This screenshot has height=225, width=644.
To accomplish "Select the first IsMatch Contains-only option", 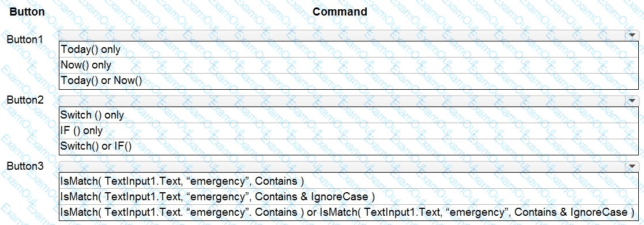I will (349, 181).
